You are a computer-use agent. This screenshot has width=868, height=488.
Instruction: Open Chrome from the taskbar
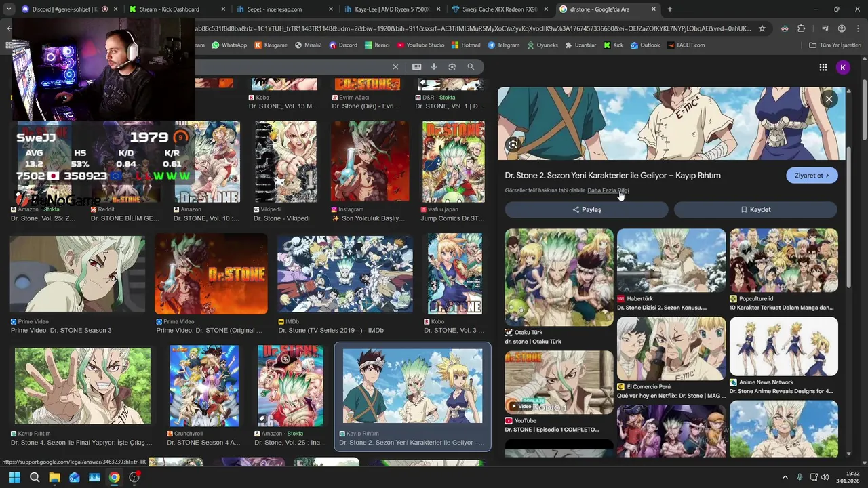click(x=115, y=477)
